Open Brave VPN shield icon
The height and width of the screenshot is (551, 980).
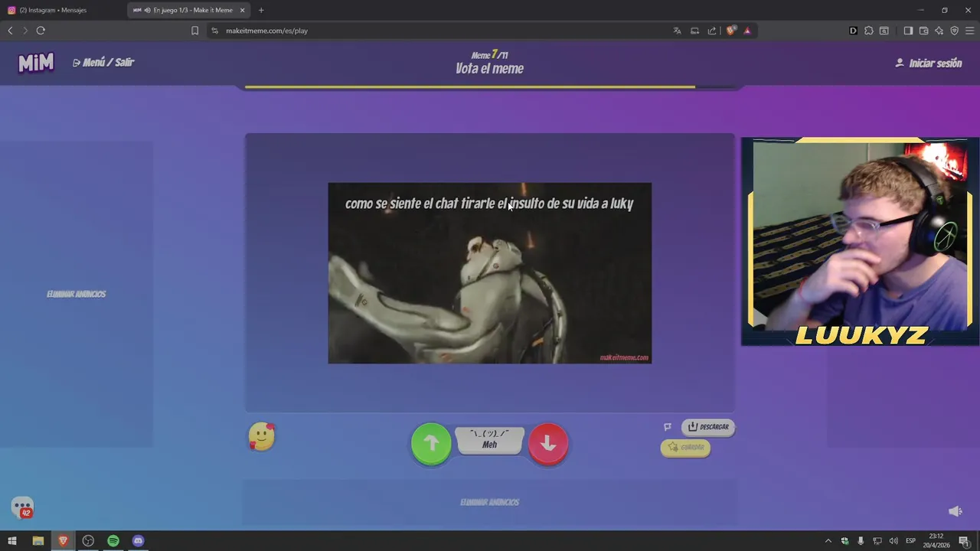[x=954, y=31]
